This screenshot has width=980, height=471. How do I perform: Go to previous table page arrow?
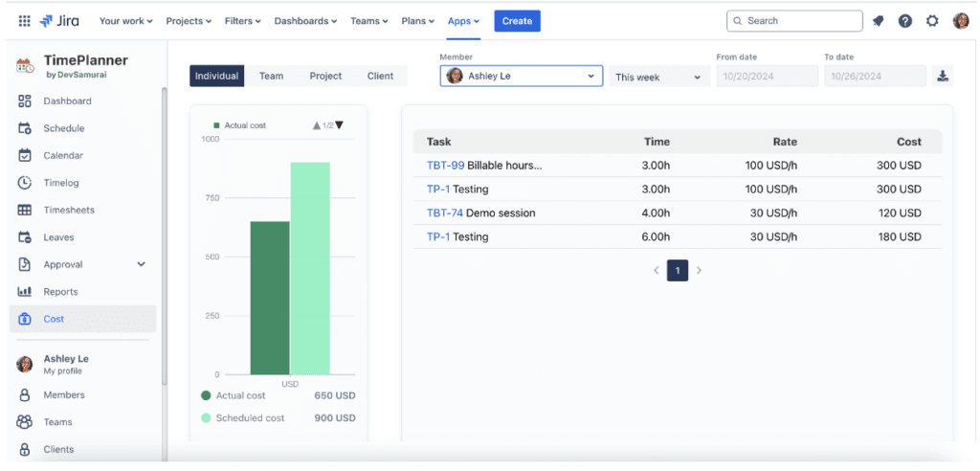[657, 270]
